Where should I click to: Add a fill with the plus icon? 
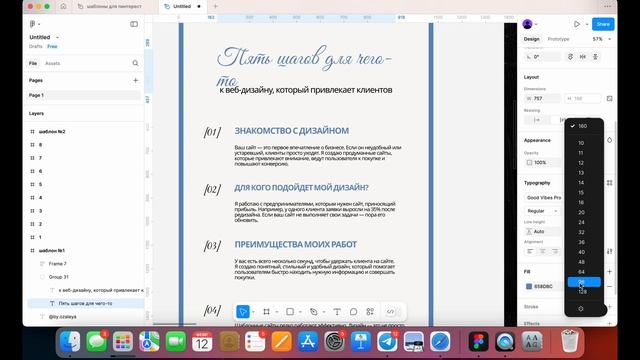[609, 271]
